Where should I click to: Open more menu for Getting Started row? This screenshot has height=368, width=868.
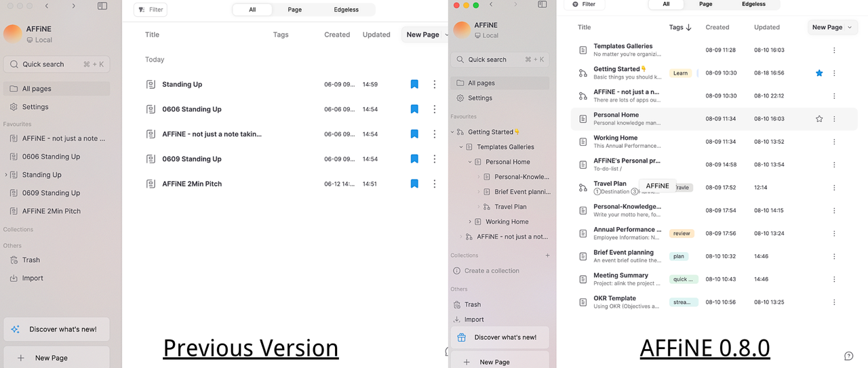[x=834, y=73]
